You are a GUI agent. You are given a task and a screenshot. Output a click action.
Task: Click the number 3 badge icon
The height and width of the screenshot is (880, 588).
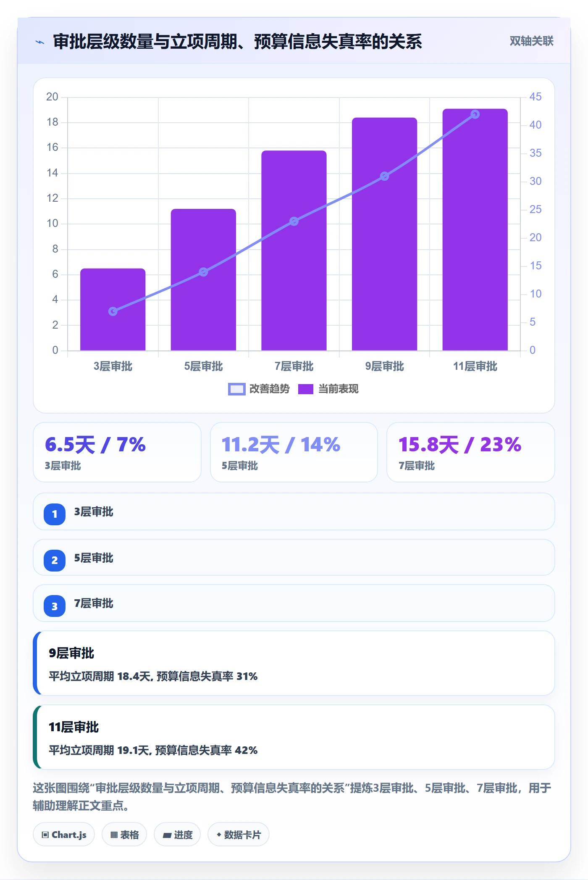pyautogui.click(x=55, y=606)
